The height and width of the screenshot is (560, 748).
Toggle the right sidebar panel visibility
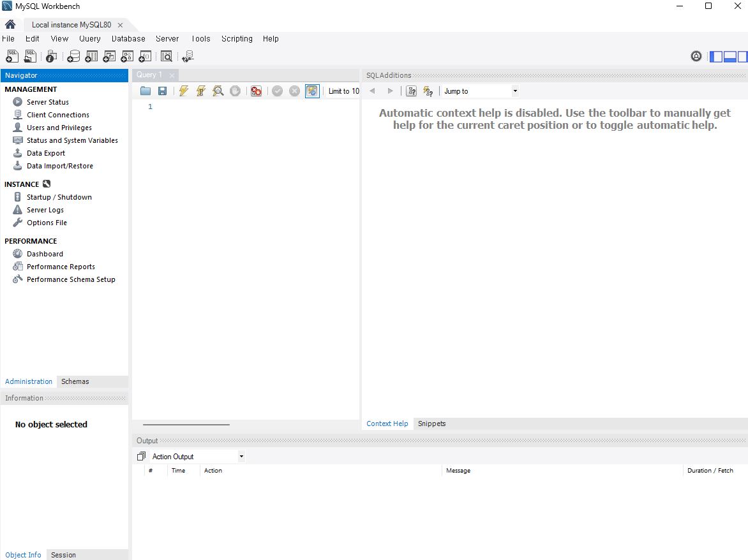point(742,56)
